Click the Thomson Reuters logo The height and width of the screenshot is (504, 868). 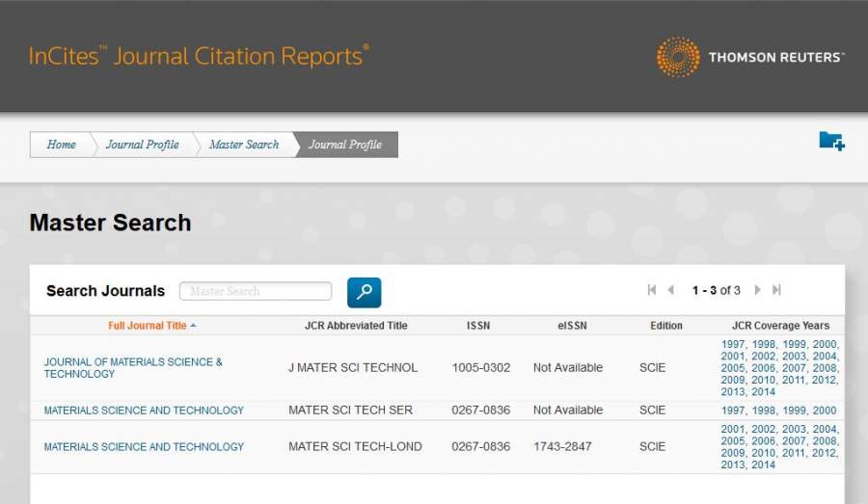pos(750,57)
